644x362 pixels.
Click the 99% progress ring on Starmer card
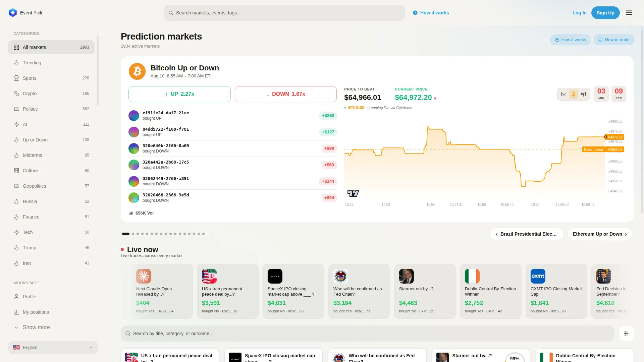click(515, 358)
